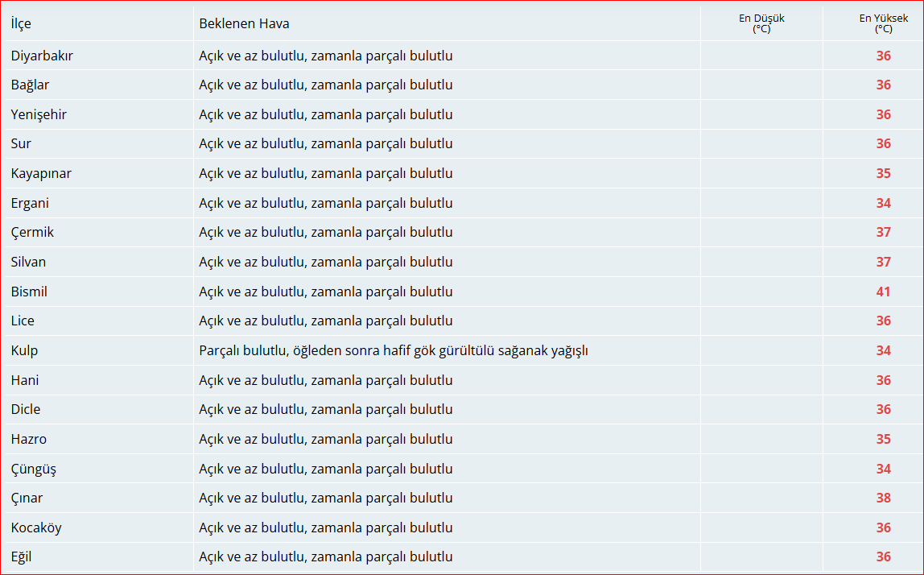Click the Beklenen Hava column header
The width and height of the screenshot is (924, 575).
point(244,23)
